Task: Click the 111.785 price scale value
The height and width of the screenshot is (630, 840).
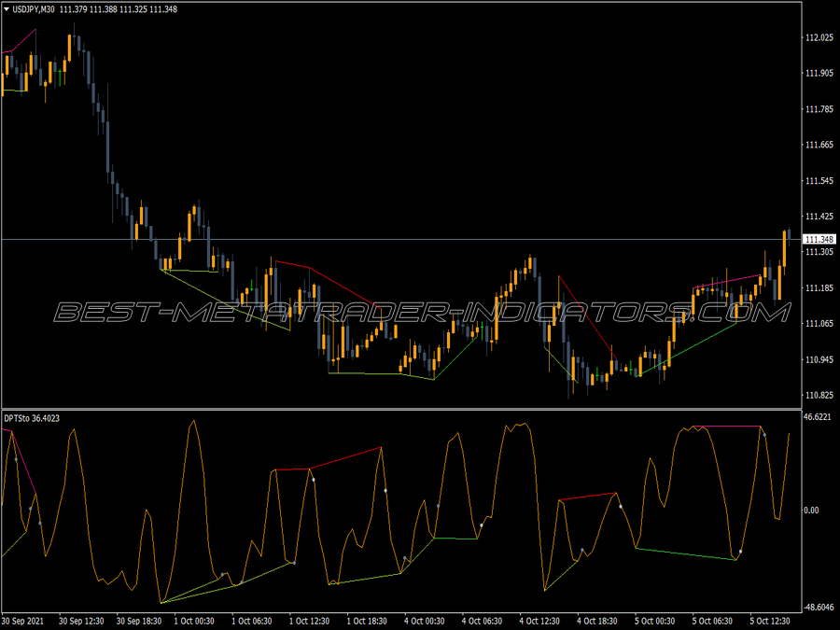Action: click(x=819, y=109)
